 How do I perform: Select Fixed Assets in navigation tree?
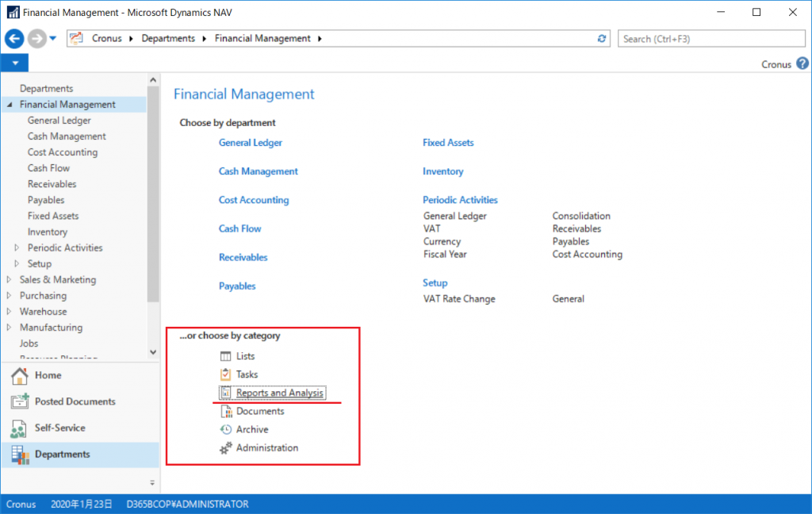[53, 216]
